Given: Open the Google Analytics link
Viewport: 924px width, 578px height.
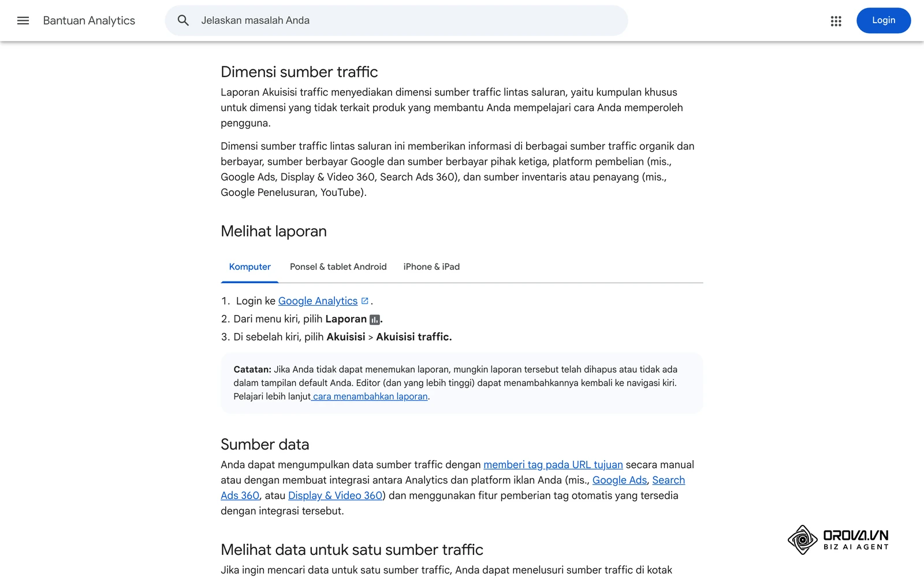Looking at the screenshot, I should click(x=318, y=301).
